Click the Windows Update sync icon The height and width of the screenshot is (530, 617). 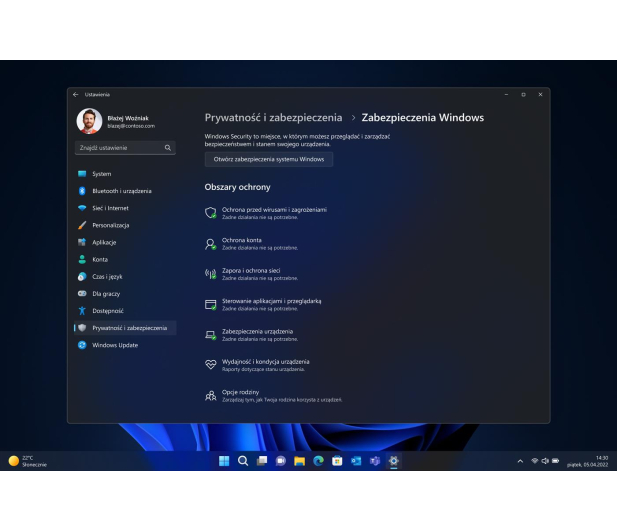coord(82,345)
